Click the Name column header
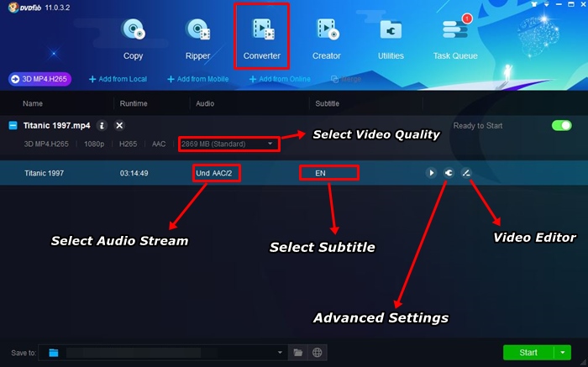588x367 pixels. pos(33,103)
